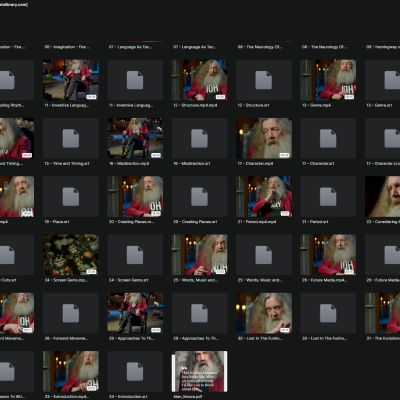The width and height of the screenshot is (400, 400).
Task: Select the 24 - Screen Gems.srt file icon
Action: 135,255
